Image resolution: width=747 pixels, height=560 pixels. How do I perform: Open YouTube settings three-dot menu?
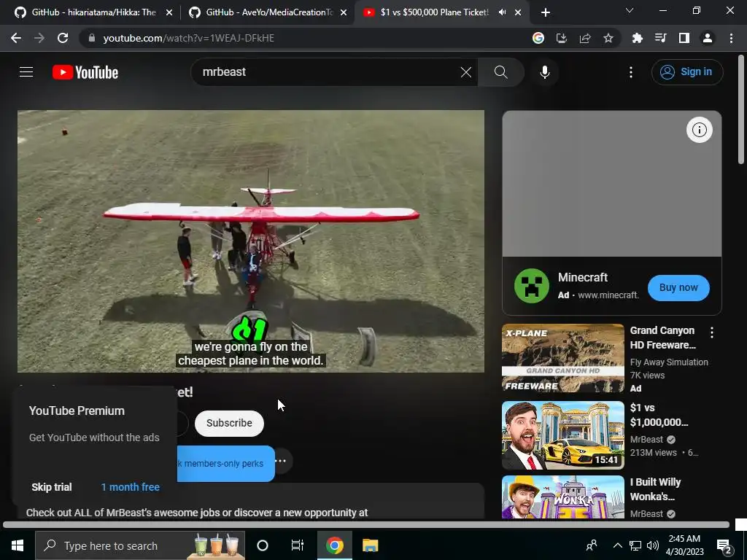[631, 72]
